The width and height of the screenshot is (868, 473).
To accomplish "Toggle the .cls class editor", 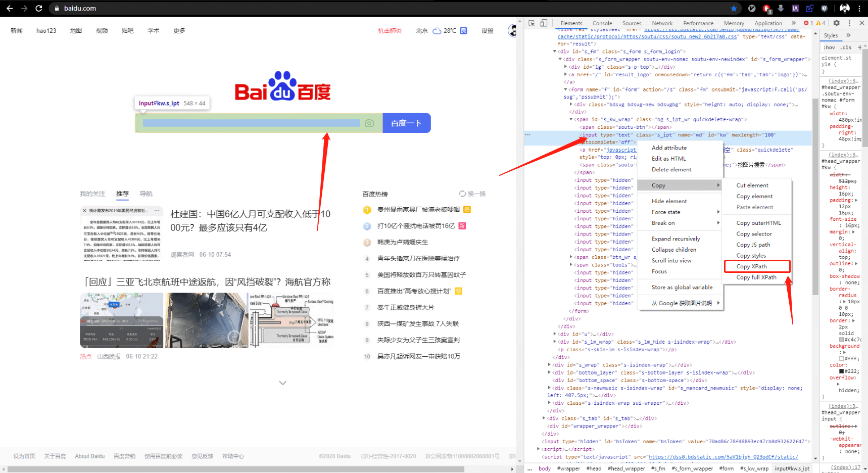I will point(846,47).
